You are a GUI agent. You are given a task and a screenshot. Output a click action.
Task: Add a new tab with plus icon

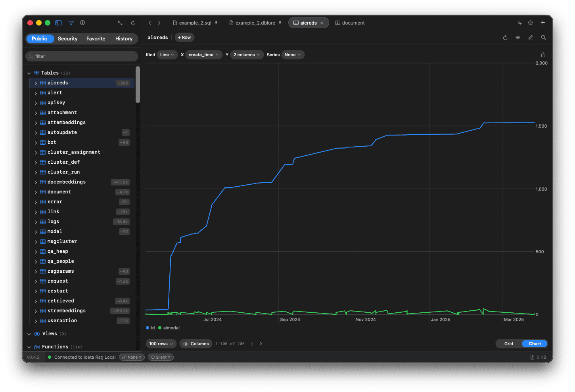pyautogui.click(x=543, y=23)
